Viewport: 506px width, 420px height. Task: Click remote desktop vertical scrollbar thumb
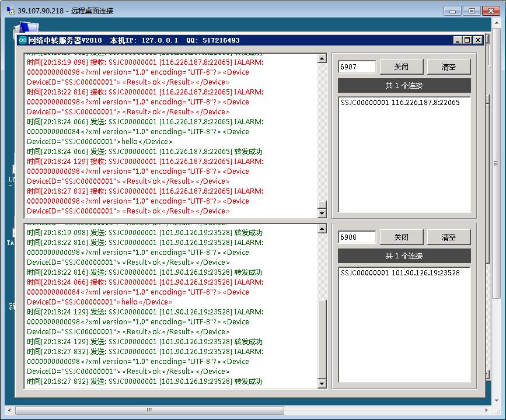coord(497,163)
